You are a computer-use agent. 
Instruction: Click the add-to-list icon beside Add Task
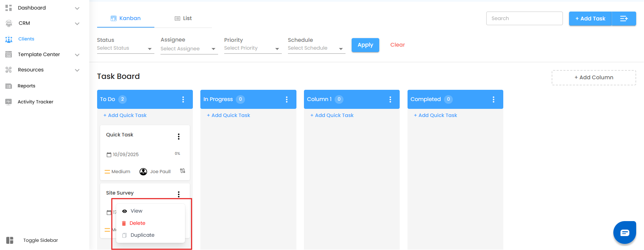coord(624,19)
